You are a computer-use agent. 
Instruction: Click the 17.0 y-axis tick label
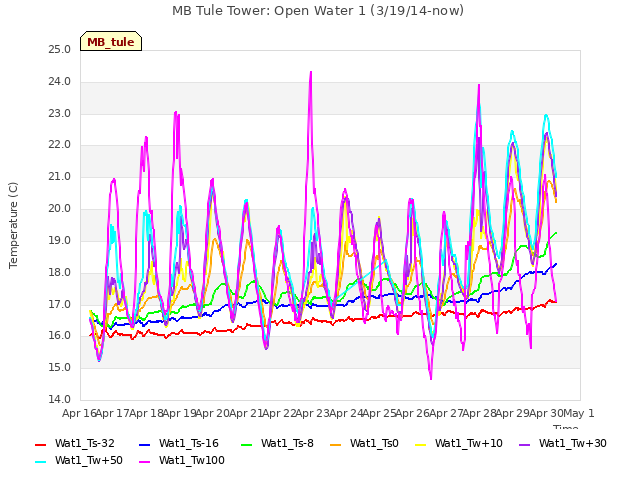[x=60, y=304]
